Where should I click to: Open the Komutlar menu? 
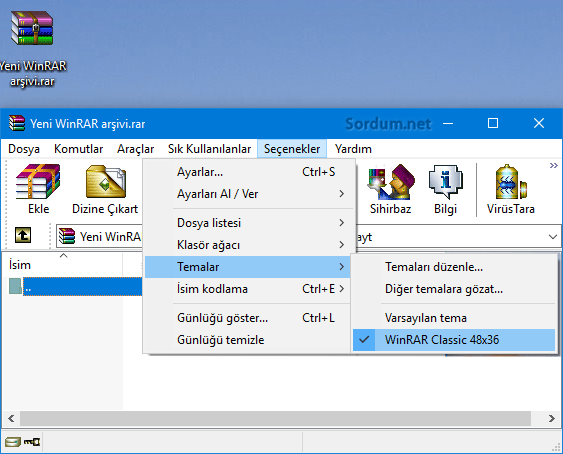pos(79,149)
